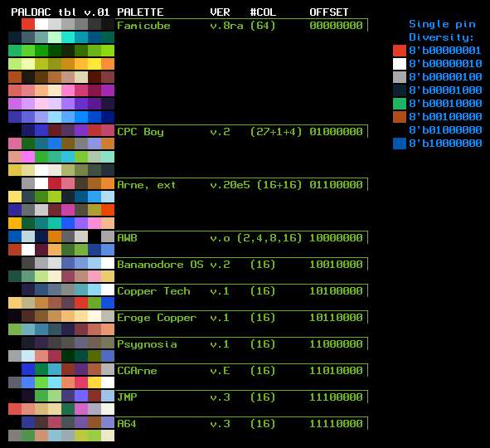Click the 'Single pin' heading text

pos(442,24)
